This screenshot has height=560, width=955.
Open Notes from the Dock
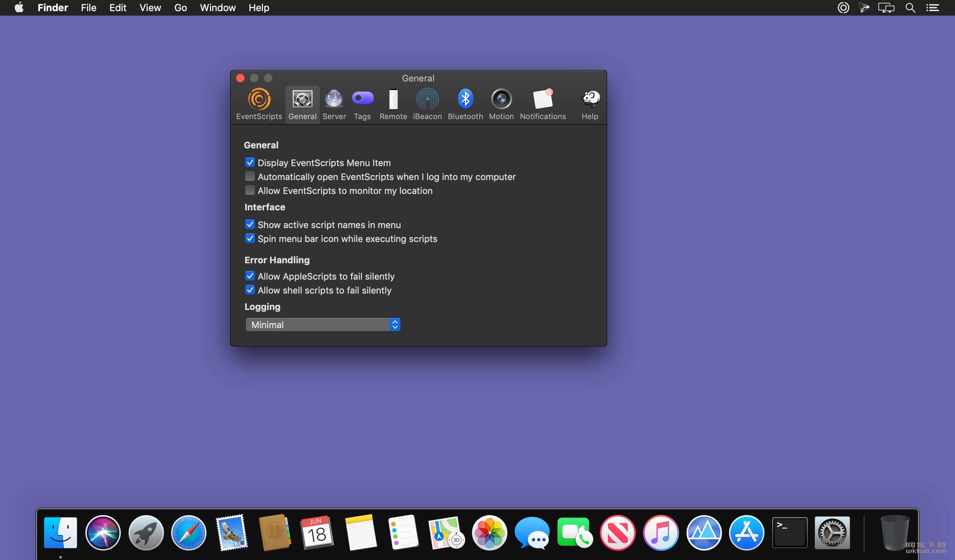pyautogui.click(x=360, y=532)
